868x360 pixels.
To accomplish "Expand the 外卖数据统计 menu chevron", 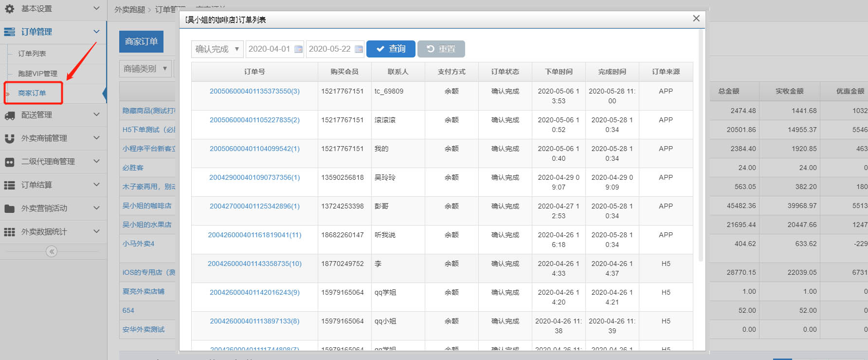I will tap(96, 231).
